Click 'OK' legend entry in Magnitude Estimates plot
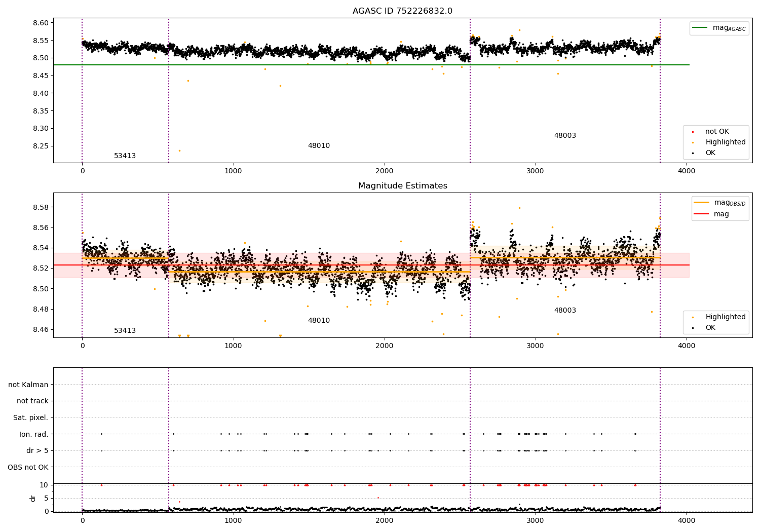 click(x=710, y=328)
